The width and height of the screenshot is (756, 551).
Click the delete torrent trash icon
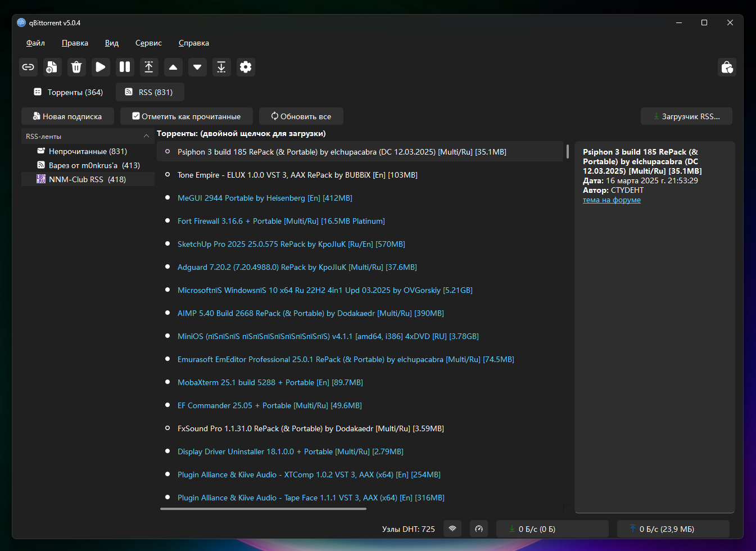(x=76, y=67)
